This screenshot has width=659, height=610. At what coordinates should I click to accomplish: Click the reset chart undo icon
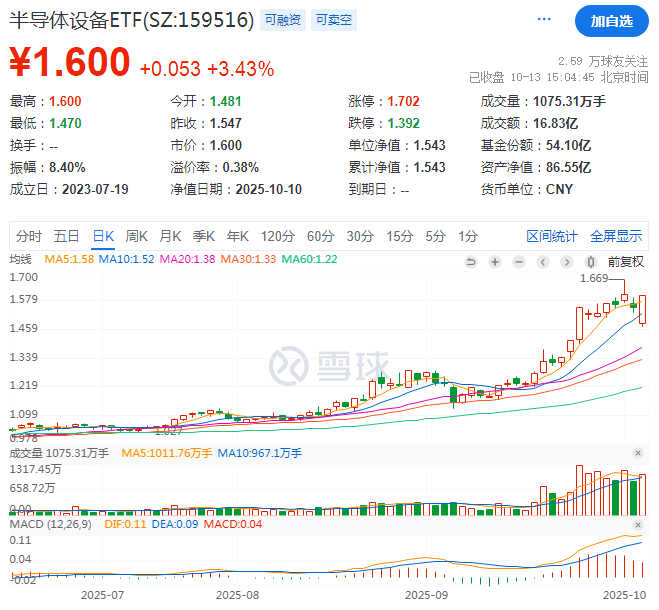click(471, 261)
